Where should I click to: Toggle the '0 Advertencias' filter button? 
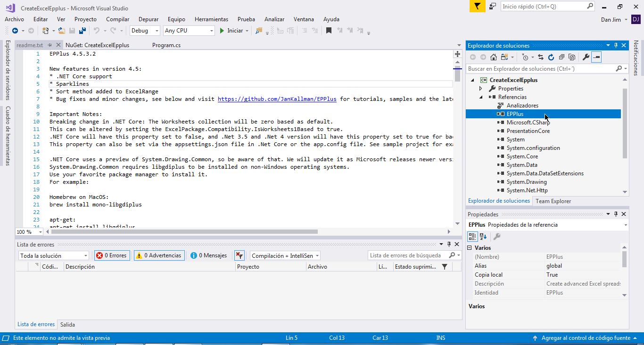pyautogui.click(x=159, y=255)
